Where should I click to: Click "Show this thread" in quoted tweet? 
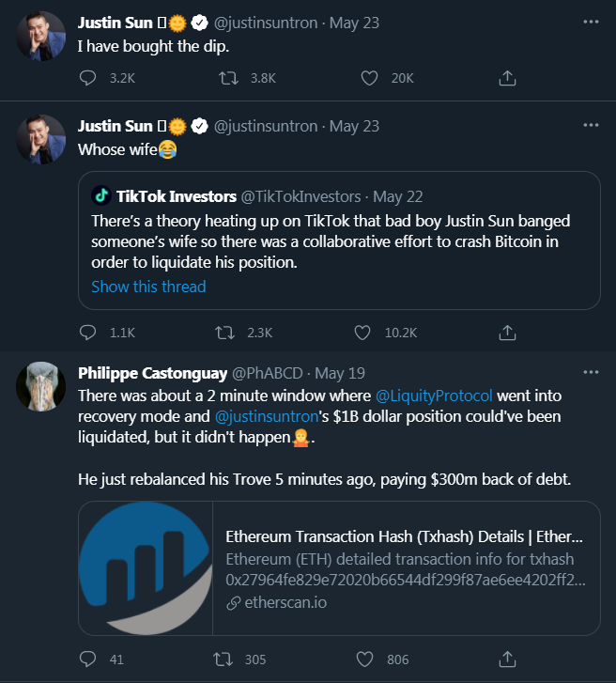[148, 287]
